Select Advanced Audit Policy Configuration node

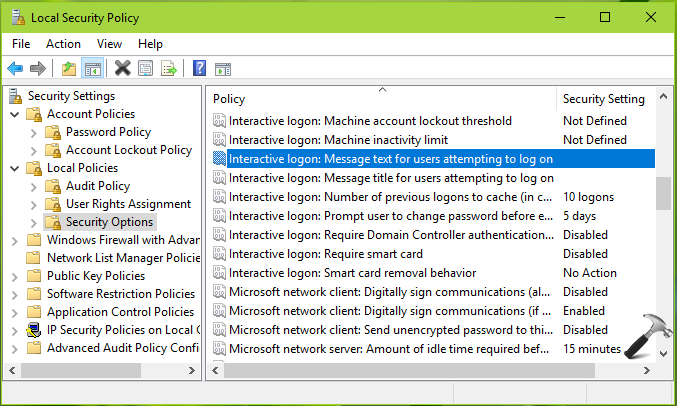coord(123,348)
